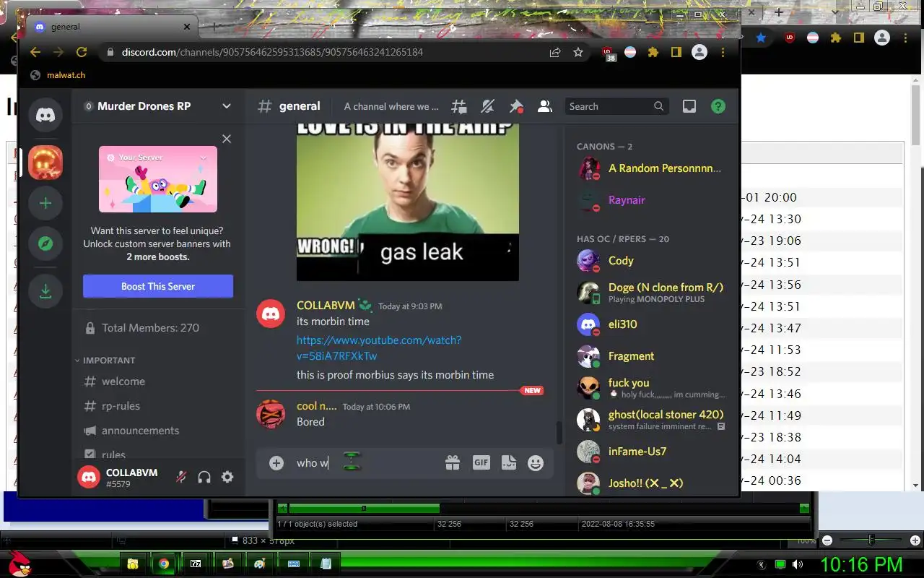The image size is (924, 578).
Task: Select member Fragment in the list
Action: coord(650,356)
